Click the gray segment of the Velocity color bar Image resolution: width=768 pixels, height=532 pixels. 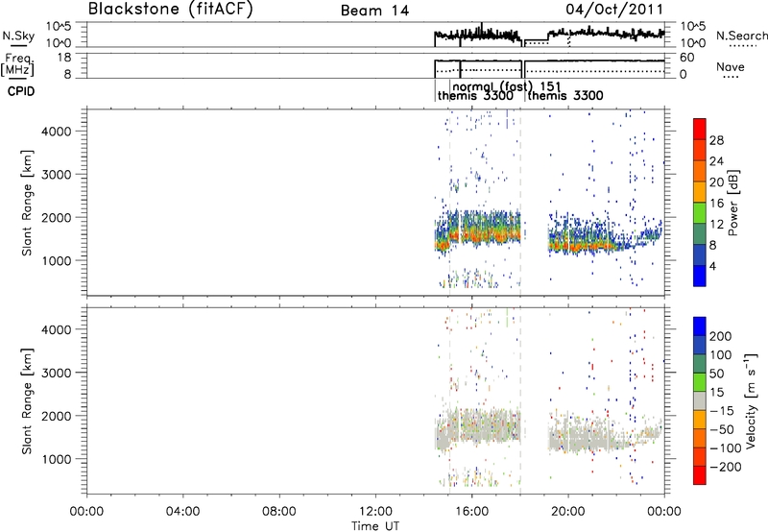click(x=700, y=400)
